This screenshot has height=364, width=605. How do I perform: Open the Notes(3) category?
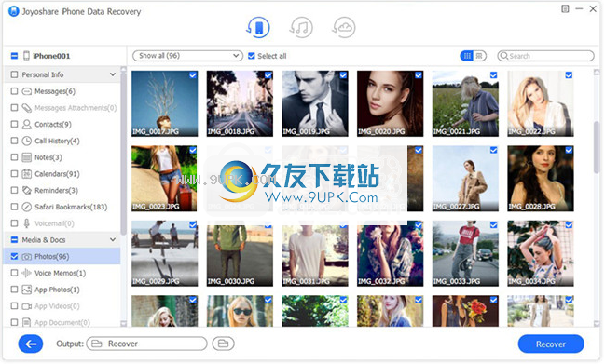(48, 157)
